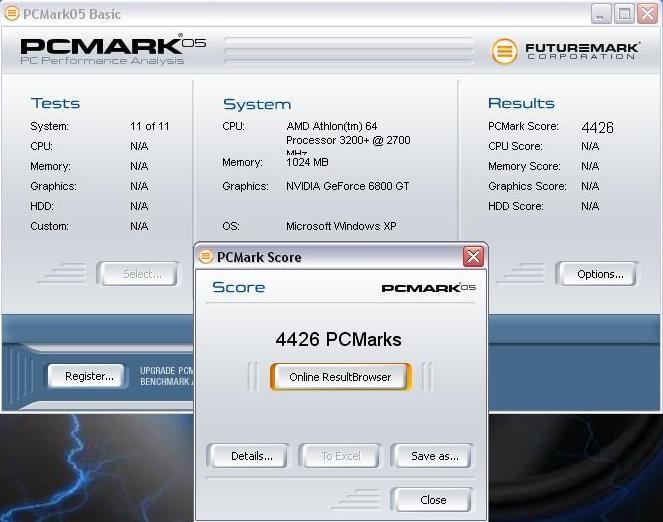Click the 'Memory Score:' label
663x522 pixels.
pyautogui.click(x=524, y=166)
